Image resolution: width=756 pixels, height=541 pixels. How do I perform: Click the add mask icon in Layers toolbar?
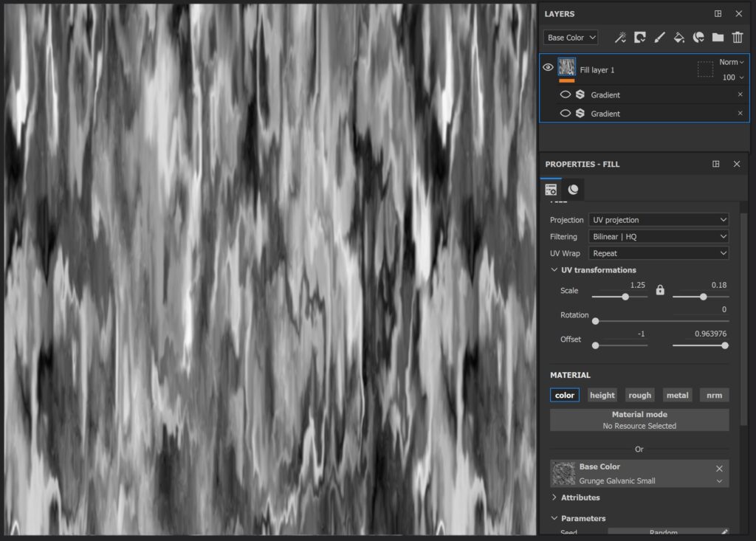tap(640, 38)
